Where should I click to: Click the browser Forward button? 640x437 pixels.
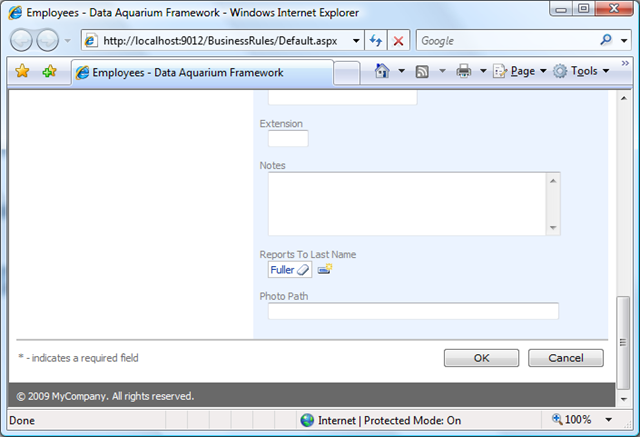tap(47, 41)
